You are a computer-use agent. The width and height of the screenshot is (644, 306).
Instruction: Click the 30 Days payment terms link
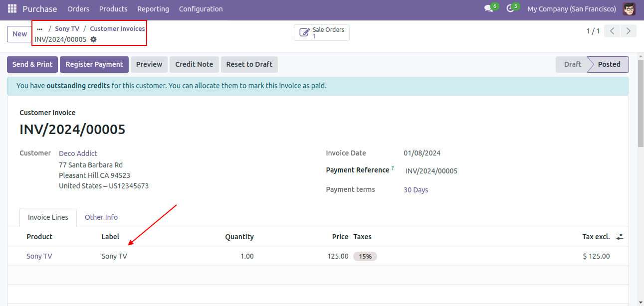click(x=416, y=190)
